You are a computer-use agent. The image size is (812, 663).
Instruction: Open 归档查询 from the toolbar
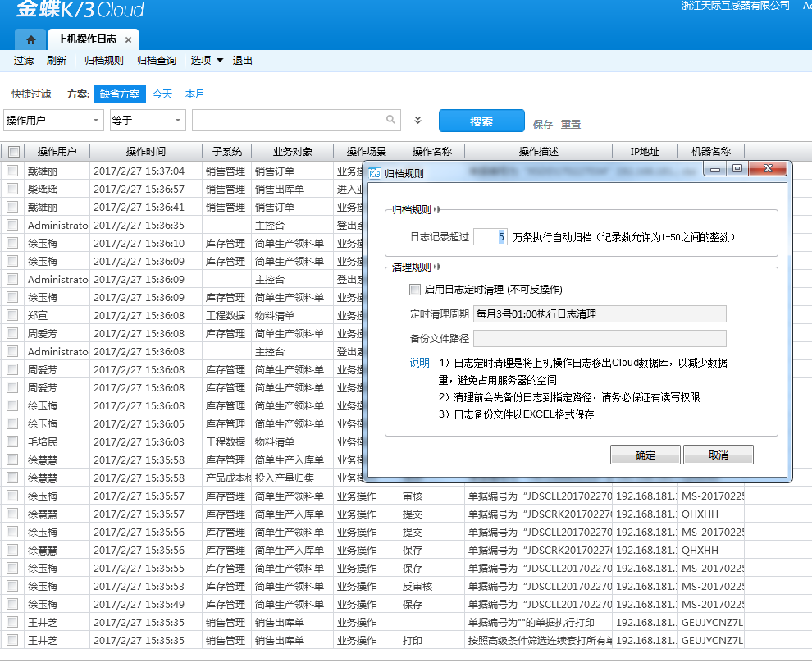pos(157,61)
